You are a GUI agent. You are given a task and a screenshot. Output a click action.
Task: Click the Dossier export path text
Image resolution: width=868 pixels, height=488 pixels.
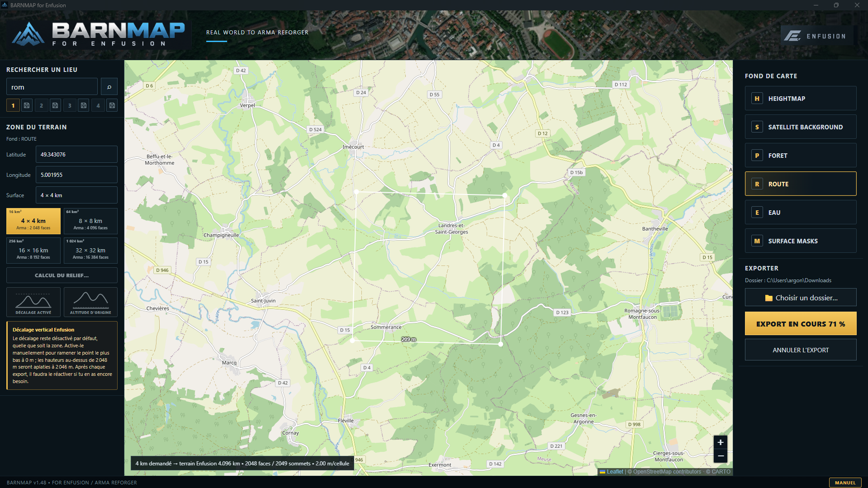(x=788, y=280)
